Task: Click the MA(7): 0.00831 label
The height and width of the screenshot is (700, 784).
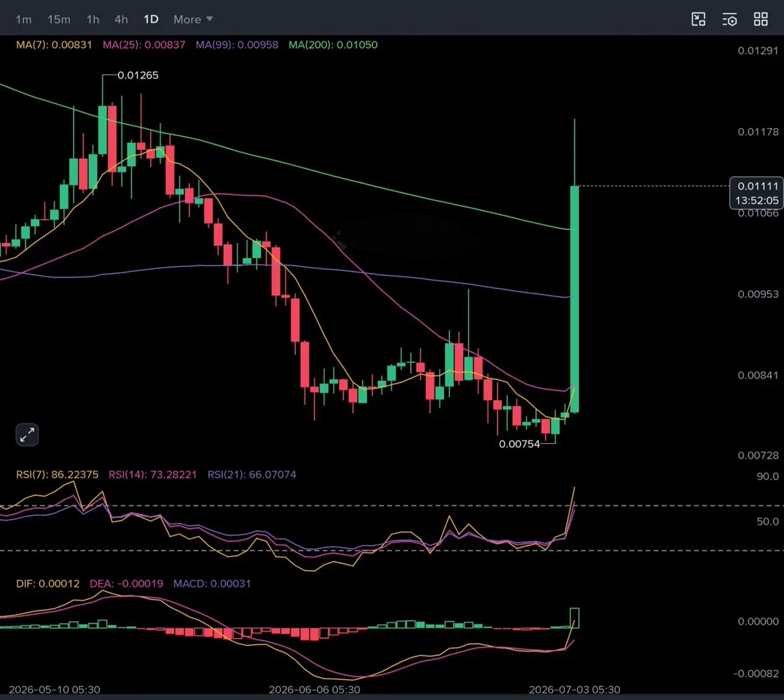Action: pos(54,45)
